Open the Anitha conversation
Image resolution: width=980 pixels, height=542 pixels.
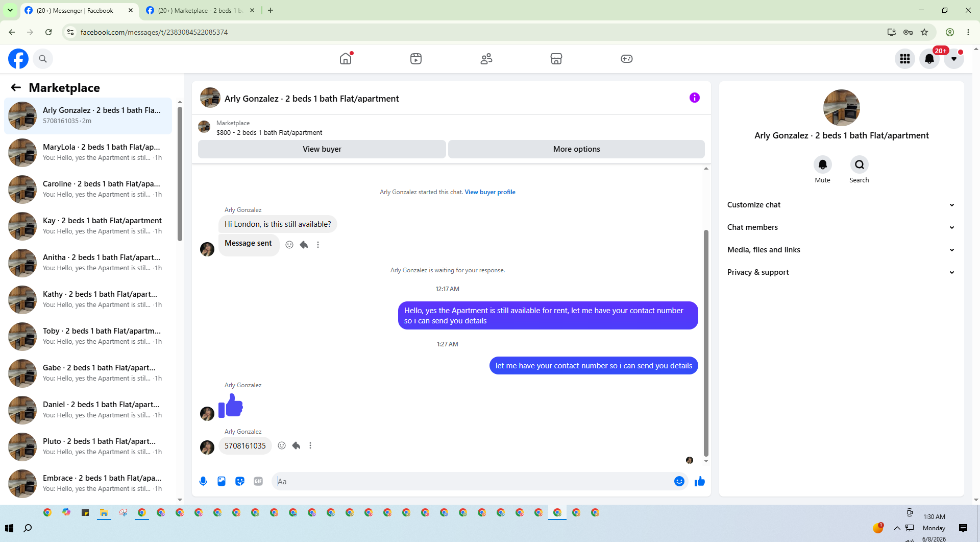(x=88, y=263)
